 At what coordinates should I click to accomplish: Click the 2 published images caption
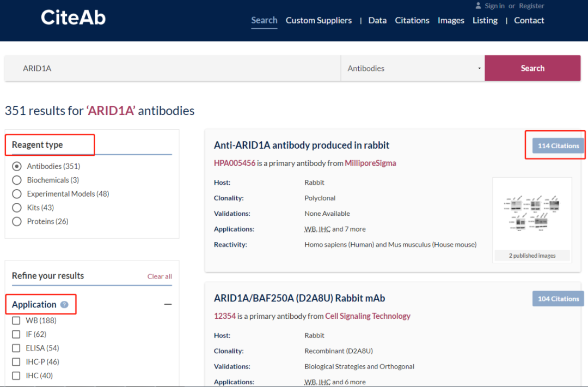click(532, 256)
